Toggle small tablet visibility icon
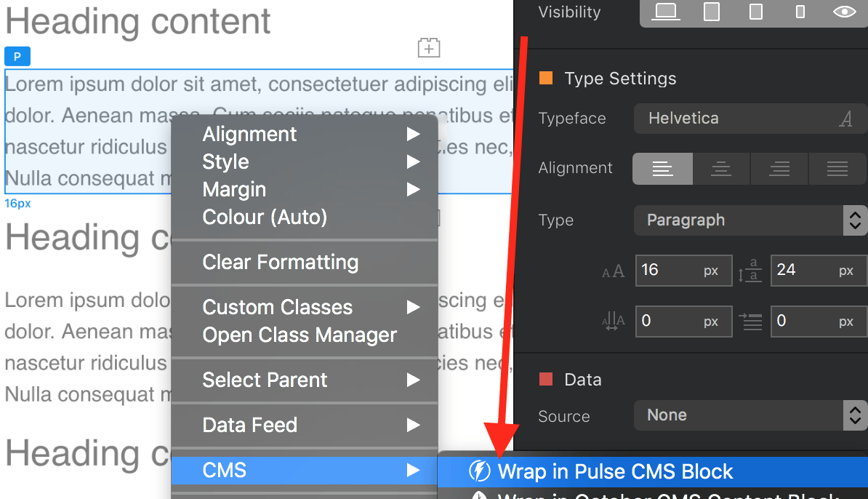 pyautogui.click(x=756, y=12)
